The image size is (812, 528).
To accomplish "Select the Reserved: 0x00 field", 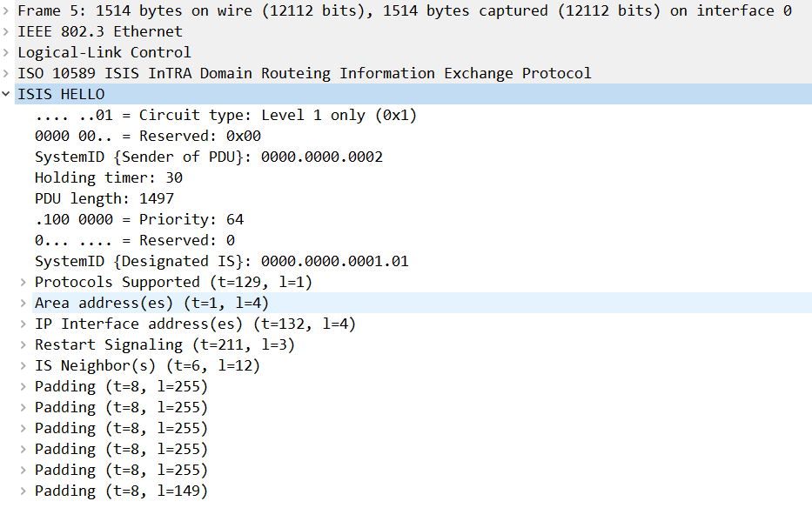I will tap(147, 136).
